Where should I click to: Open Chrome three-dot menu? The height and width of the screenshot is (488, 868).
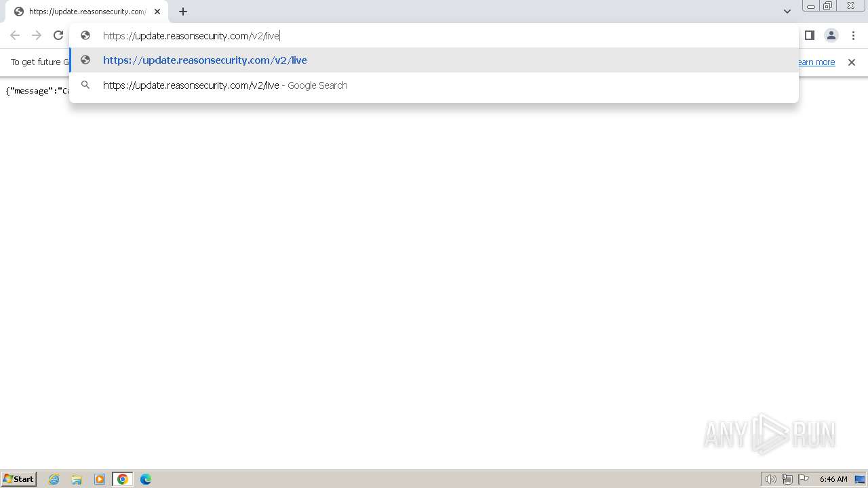pyautogui.click(x=853, y=35)
